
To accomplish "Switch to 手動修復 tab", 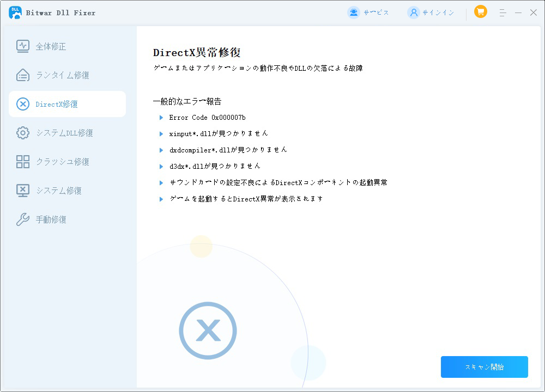I will click(67, 219).
